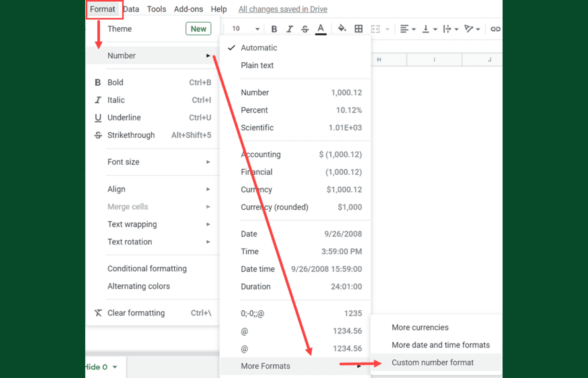588x378 pixels.
Task: Click the Bold icon in the toolbar
Action: tap(274, 29)
